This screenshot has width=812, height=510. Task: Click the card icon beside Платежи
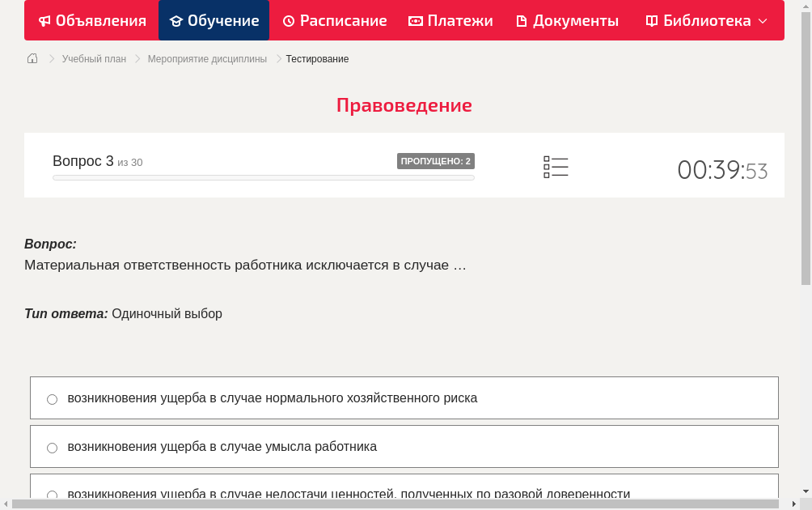pyautogui.click(x=416, y=20)
